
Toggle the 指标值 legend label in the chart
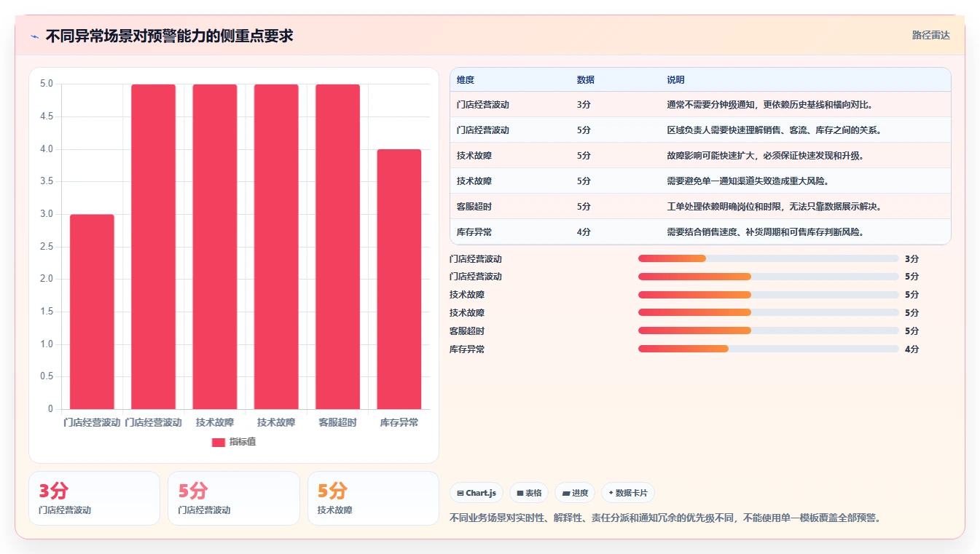coord(243,442)
